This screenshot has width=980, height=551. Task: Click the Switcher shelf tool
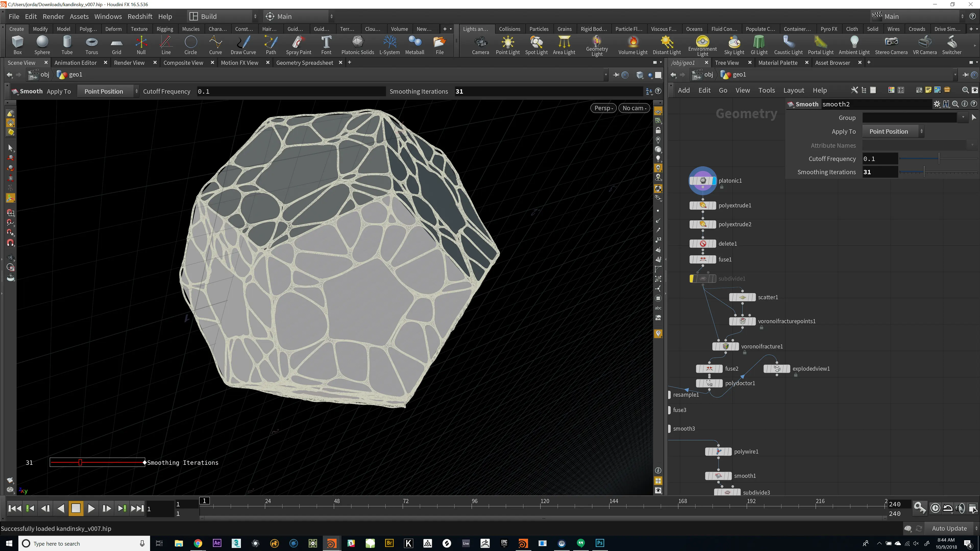[x=951, y=45]
